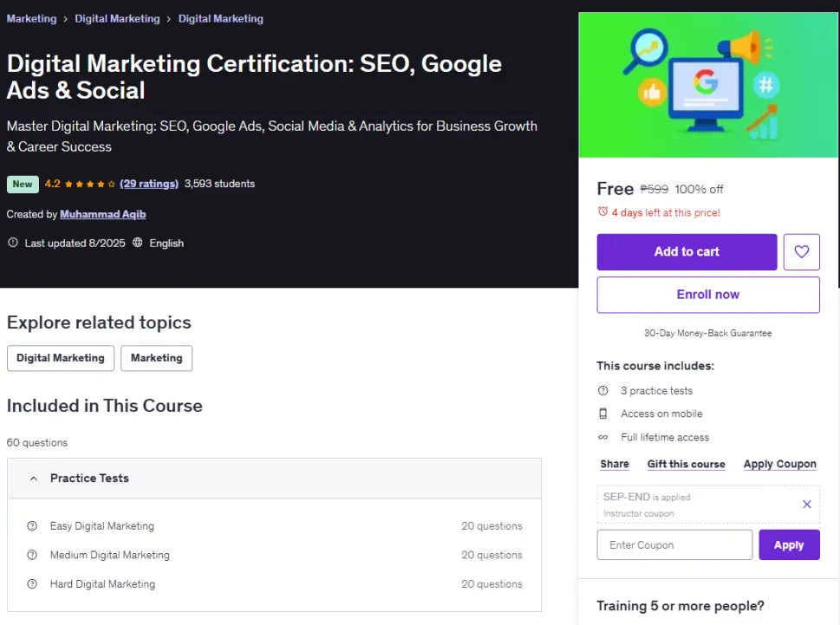Click the question icon beside Easy Digital Marketing
The height and width of the screenshot is (625, 840).
pyautogui.click(x=32, y=526)
